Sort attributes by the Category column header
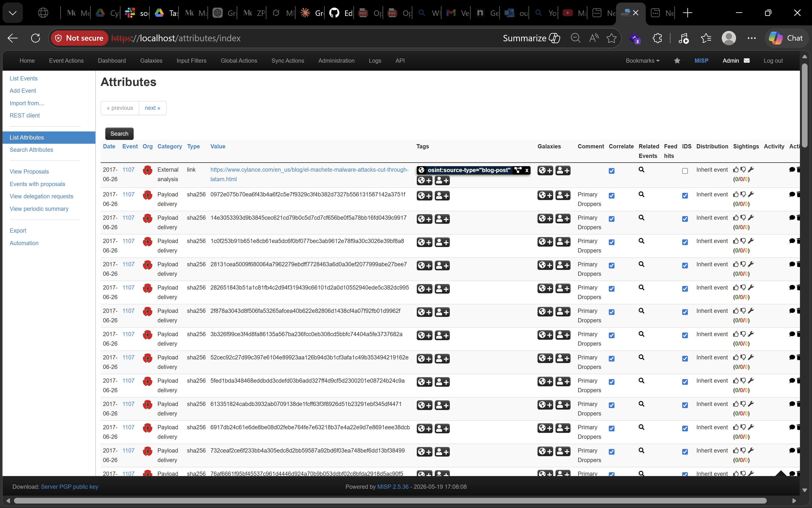 (169, 146)
